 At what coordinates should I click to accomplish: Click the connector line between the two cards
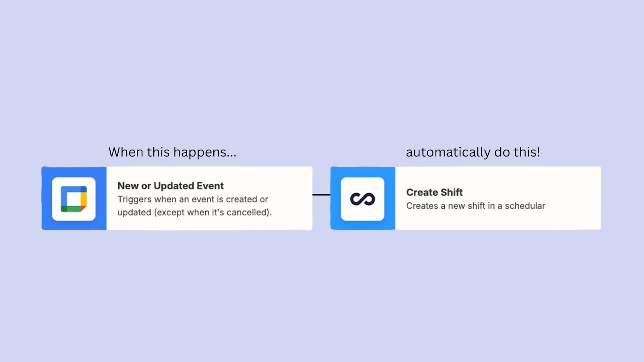[x=321, y=195]
